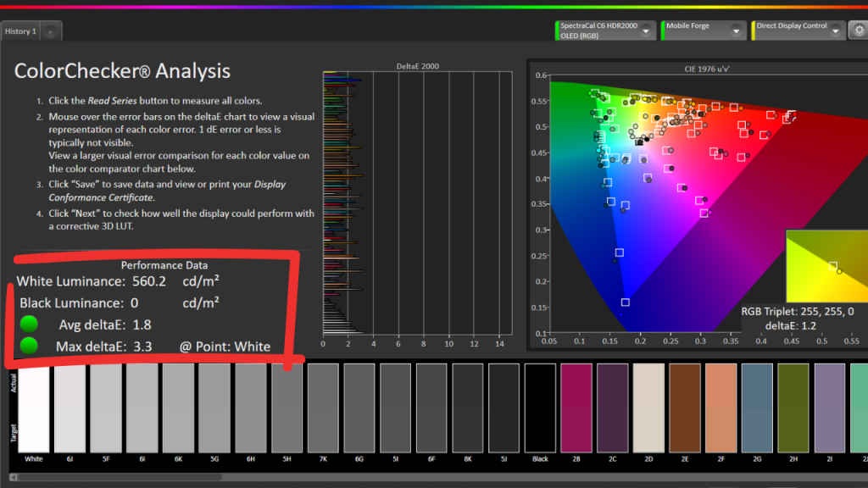Click the DeltaE 2000 bar chart

coord(417,203)
